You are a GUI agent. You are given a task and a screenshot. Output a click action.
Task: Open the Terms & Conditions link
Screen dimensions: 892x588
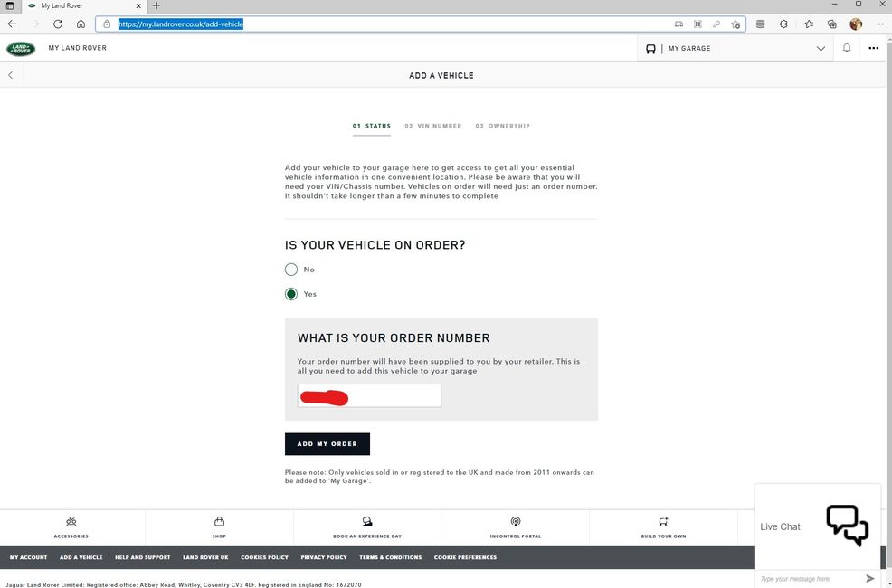pyautogui.click(x=390, y=557)
